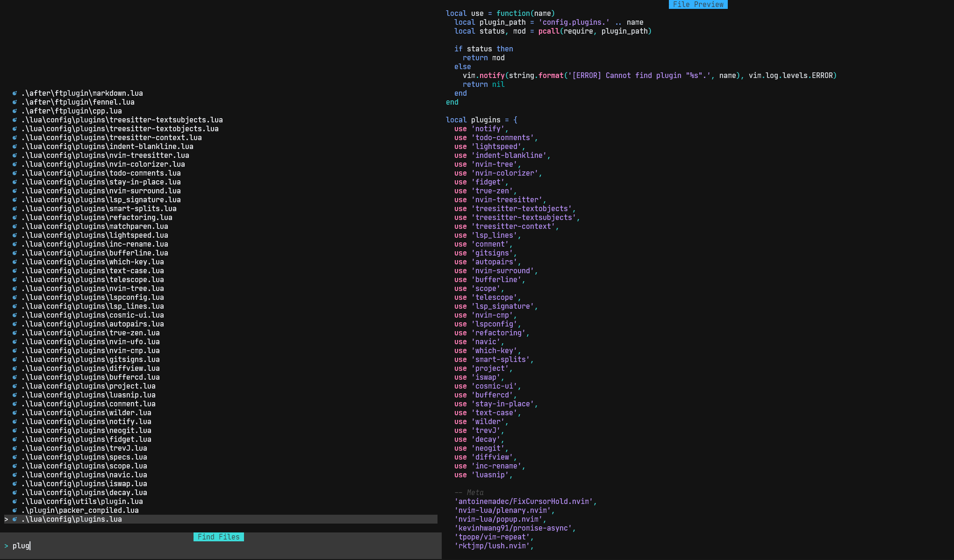Click the Lua icon beside gitsigns.lua
The width and height of the screenshot is (954, 560).
coord(15,360)
